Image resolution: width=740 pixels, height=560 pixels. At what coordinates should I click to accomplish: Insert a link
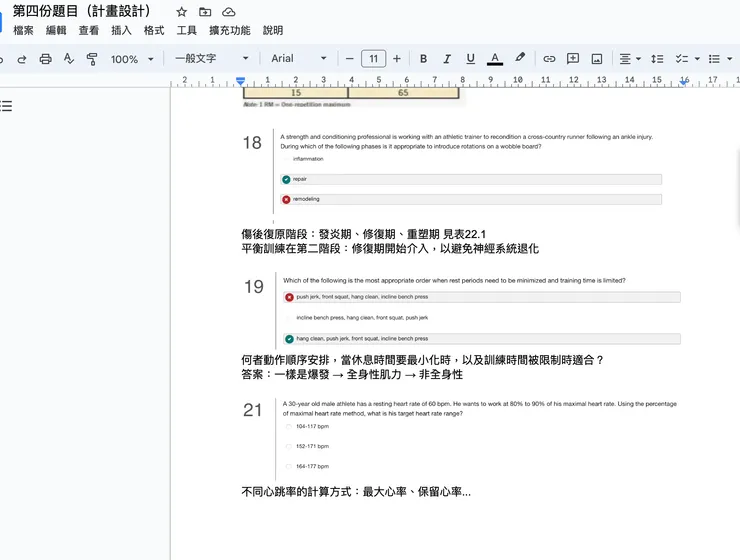tap(549, 59)
